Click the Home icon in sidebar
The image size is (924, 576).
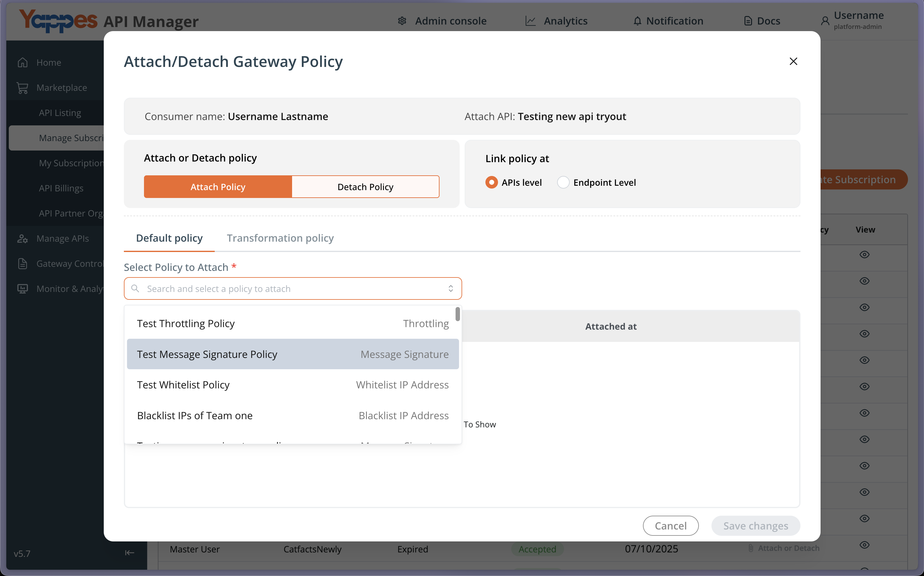pos(23,63)
